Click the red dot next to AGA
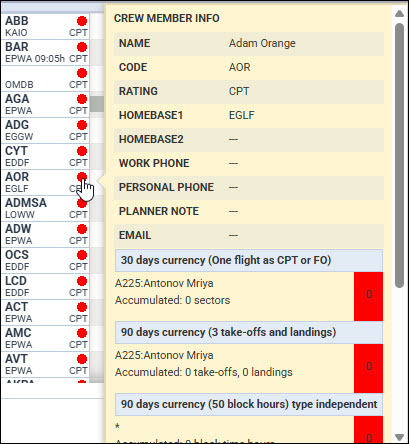Screen dimensions: 409x444 (82, 99)
